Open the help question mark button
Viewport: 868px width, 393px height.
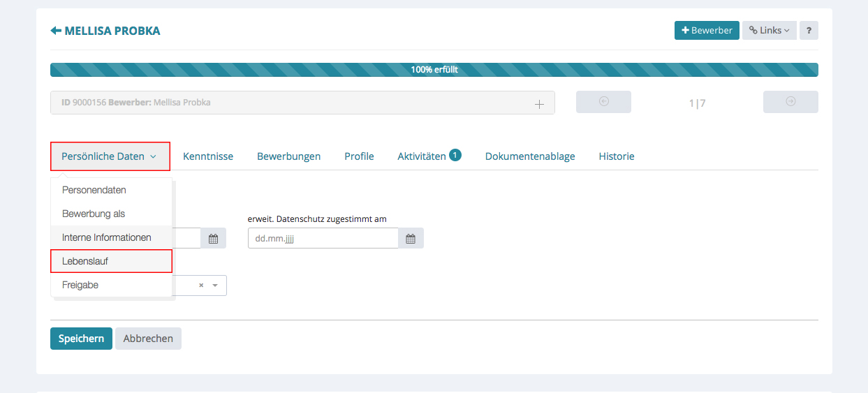809,31
